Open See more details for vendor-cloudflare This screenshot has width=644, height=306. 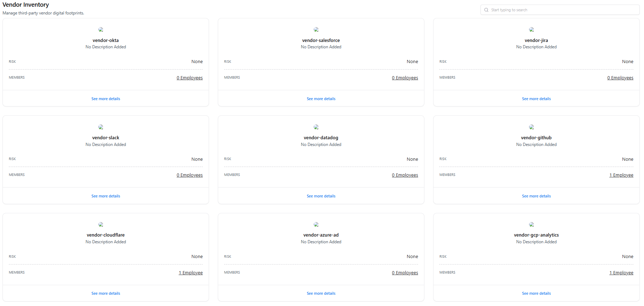coord(106,293)
